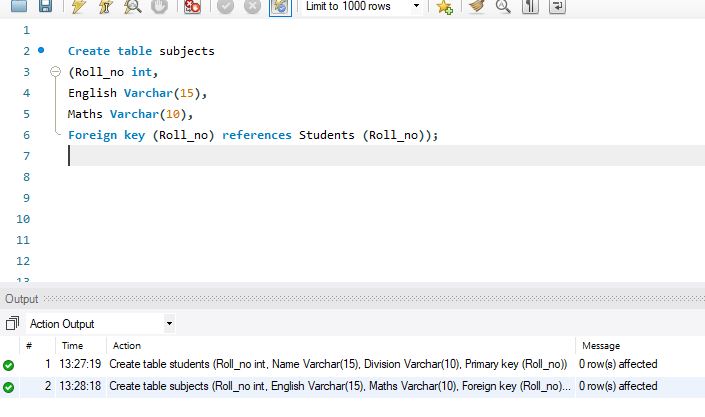Click second '0 row(s) affected' message
Screen dimensions: 705x417
(618, 386)
